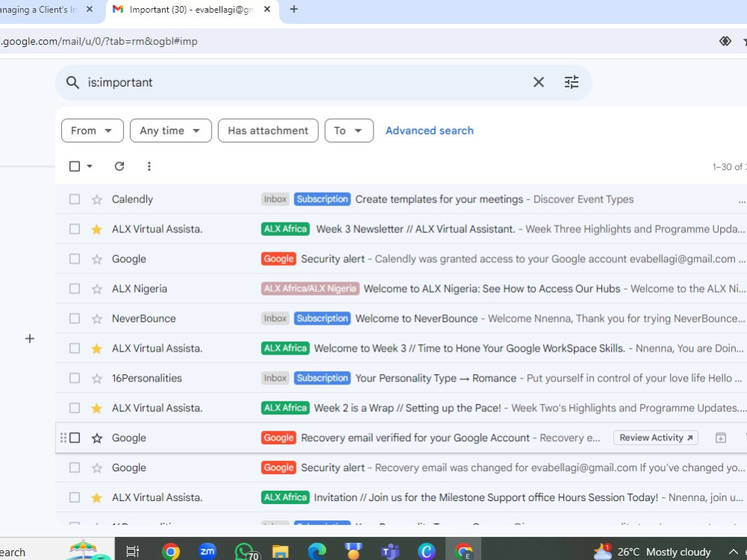Select the ALX Nigeria email checkbox
Image resolution: width=747 pixels, height=560 pixels.
pos(74,288)
